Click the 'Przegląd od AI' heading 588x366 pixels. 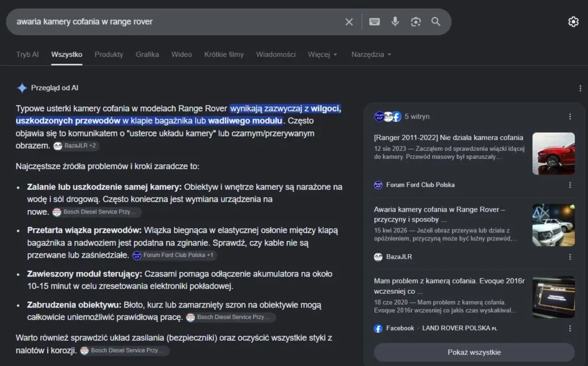click(55, 88)
